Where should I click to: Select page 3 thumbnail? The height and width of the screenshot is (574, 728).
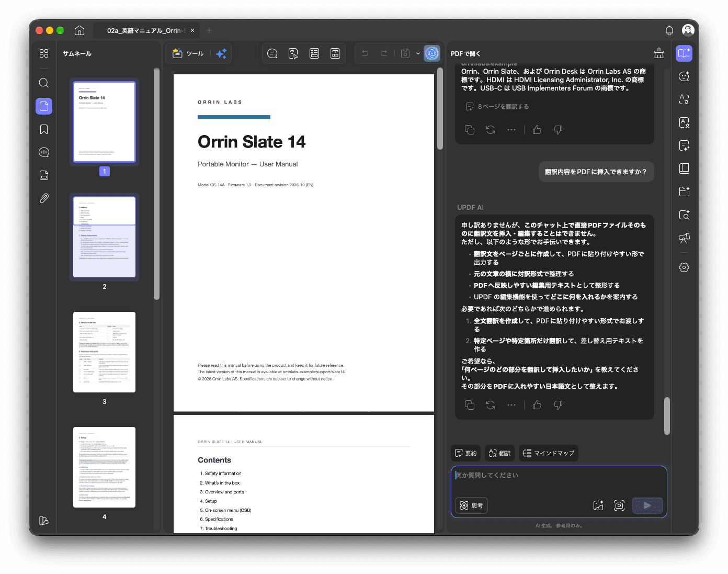coord(104,352)
